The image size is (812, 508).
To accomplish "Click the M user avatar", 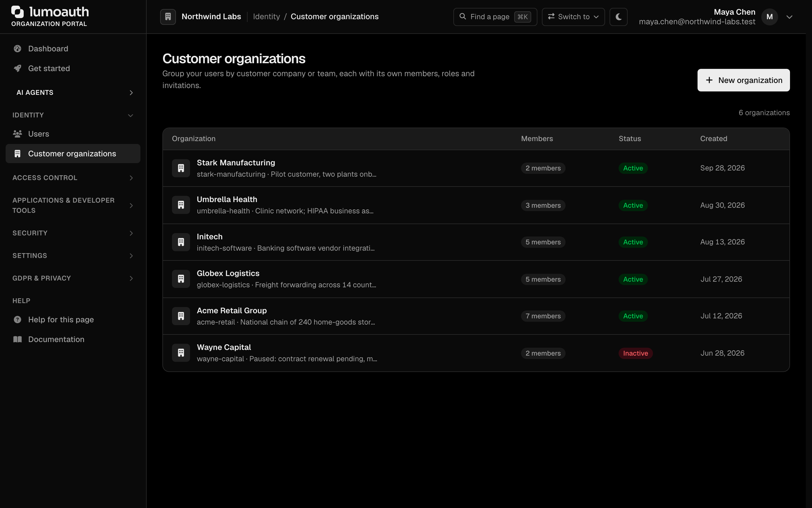I will click(769, 17).
